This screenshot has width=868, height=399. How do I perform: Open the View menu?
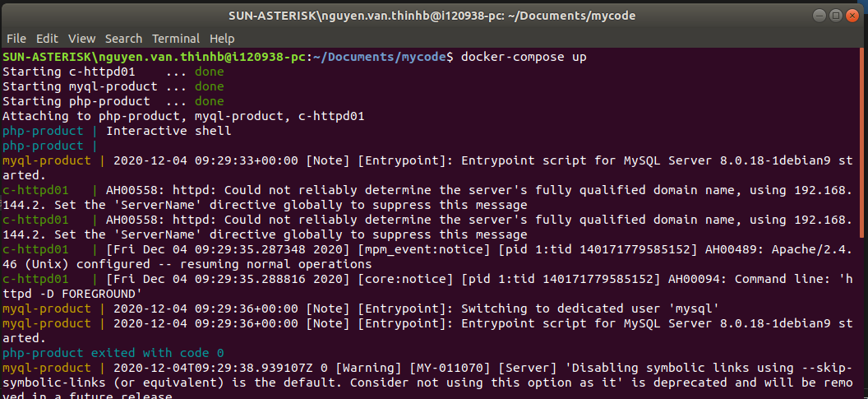[x=82, y=39]
